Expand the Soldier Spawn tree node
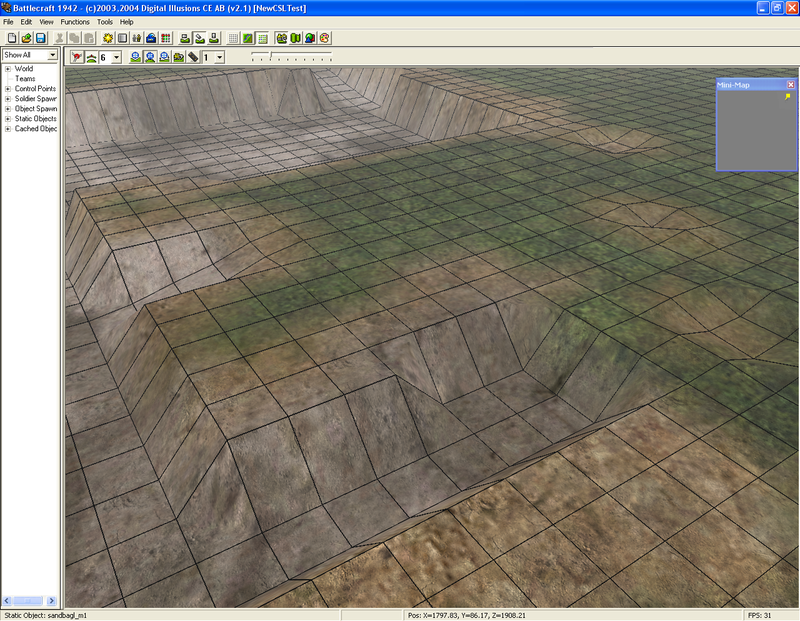Screen dimensions: 800x621 (8, 99)
